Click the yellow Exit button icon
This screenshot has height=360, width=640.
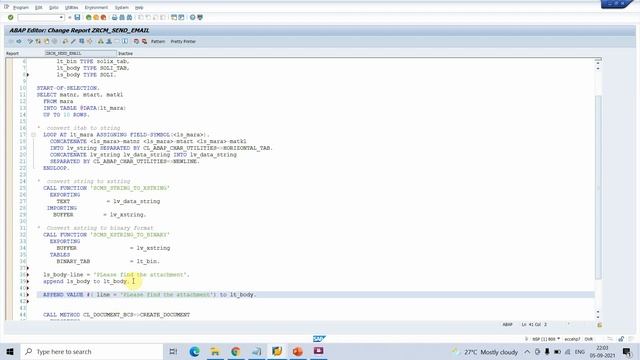(96, 18)
